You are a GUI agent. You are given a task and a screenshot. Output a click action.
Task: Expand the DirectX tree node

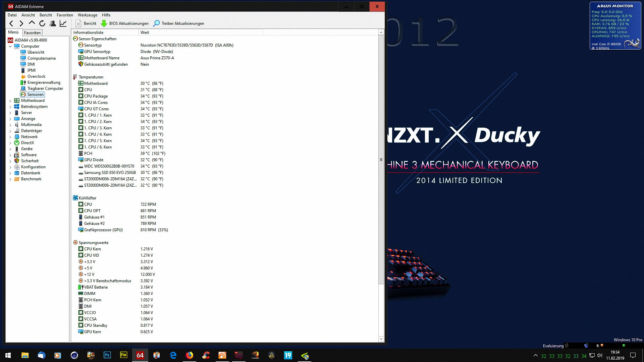[10, 143]
